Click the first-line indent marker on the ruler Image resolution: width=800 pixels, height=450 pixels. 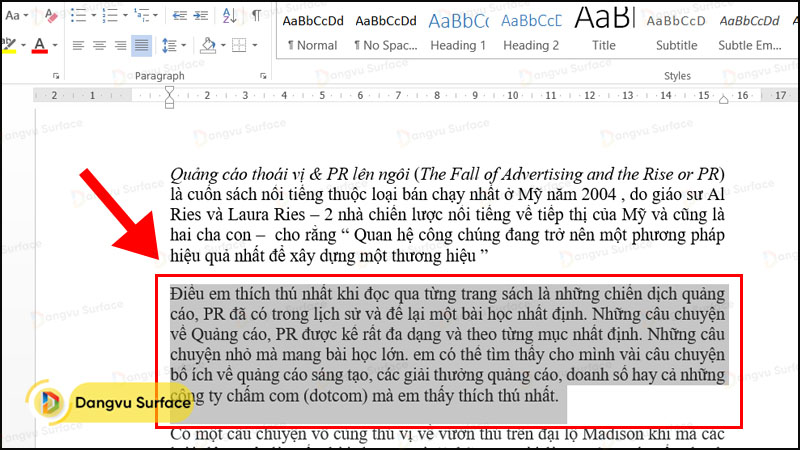click(169, 91)
